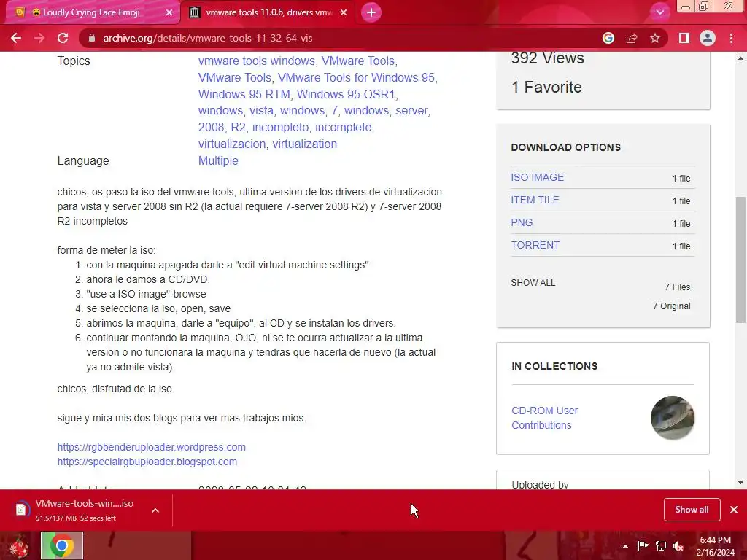This screenshot has height=560, width=747.
Task: Download the TORRENT file option
Action: pyautogui.click(x=535, y=245)
